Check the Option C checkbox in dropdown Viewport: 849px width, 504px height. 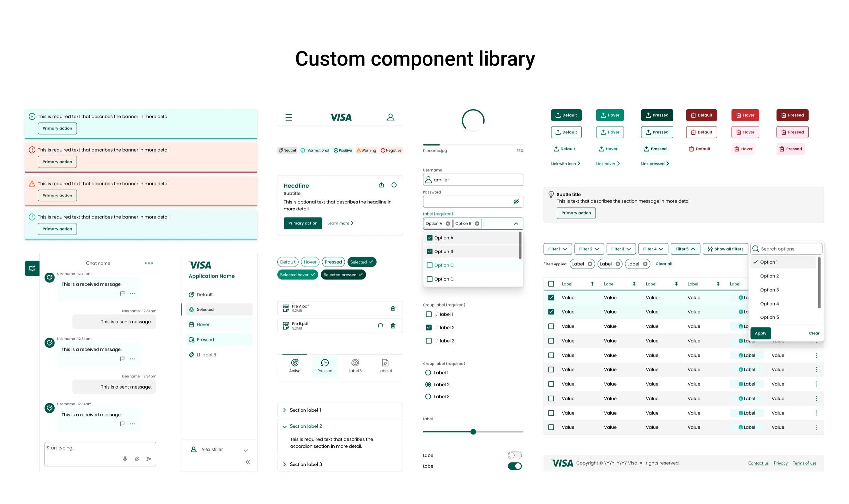click(429, 265)
